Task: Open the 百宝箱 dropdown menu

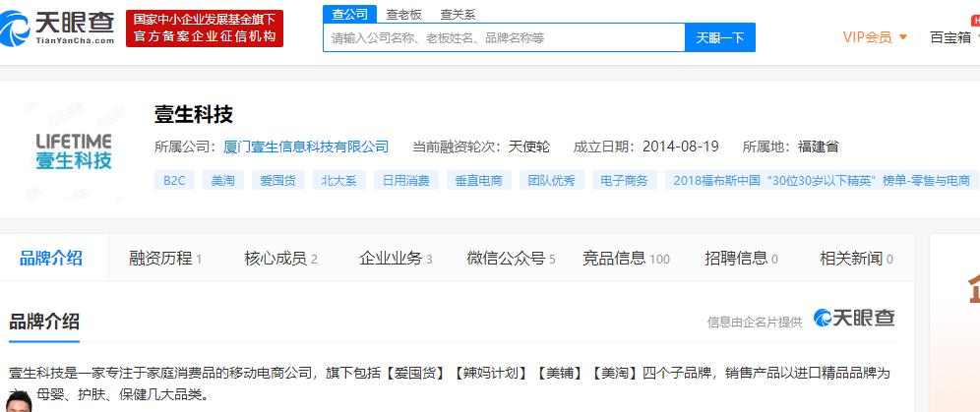Action: 952,37
